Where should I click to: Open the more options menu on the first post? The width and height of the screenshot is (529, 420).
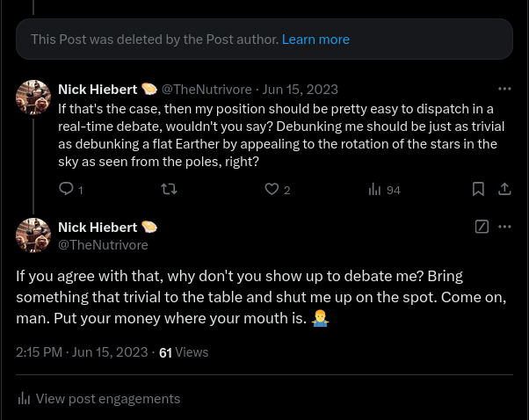coord(504,89)
